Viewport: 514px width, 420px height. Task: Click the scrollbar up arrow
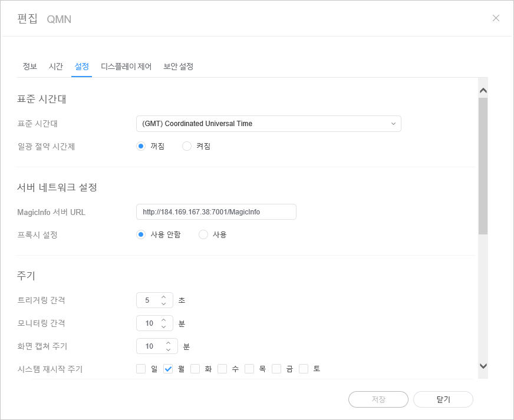[x=483, y=91]
